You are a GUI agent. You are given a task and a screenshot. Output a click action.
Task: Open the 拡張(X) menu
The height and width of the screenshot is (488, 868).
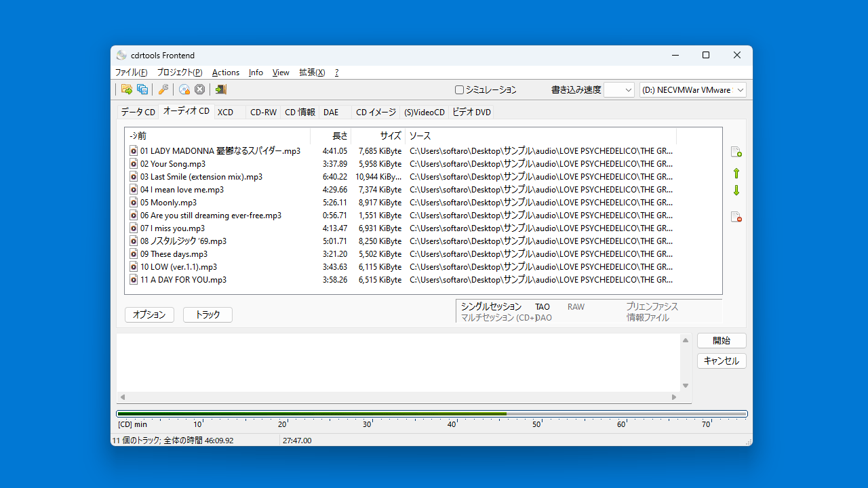click(x=312, y=73)
